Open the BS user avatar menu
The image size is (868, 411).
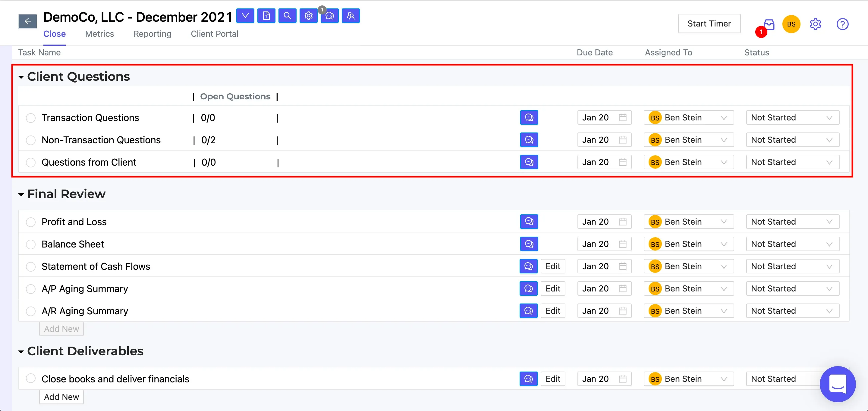tap(791, 24)
